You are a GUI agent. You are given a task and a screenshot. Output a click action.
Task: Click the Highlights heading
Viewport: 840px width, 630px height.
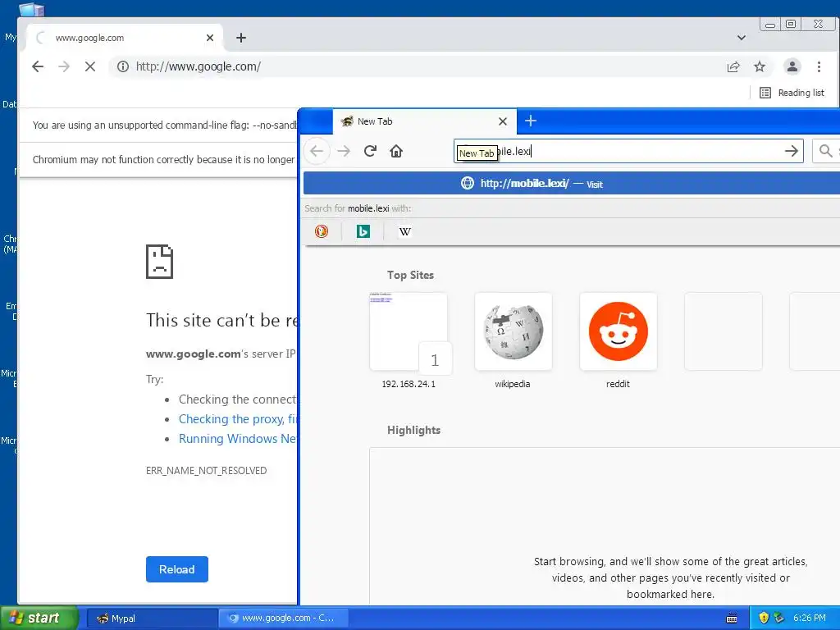tap(413, 430)
